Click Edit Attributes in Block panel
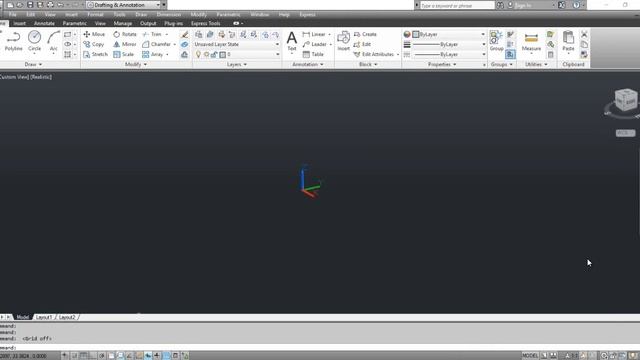This screenshot has width=640, height=360. (374, 54)
